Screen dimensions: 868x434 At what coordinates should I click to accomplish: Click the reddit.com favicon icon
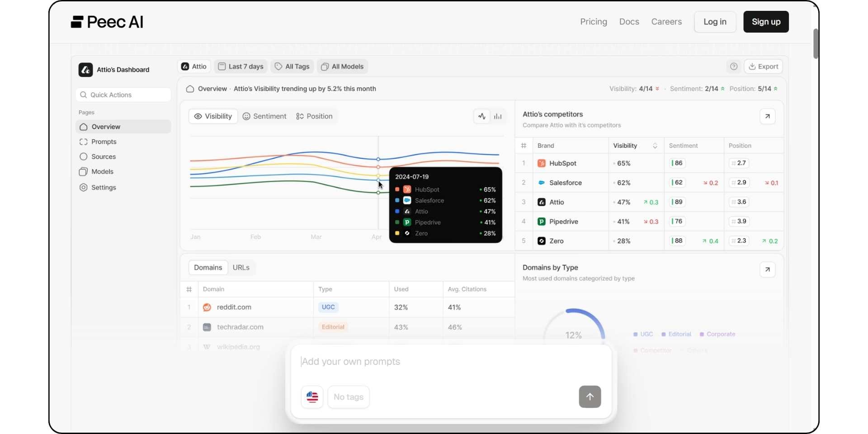207,307
